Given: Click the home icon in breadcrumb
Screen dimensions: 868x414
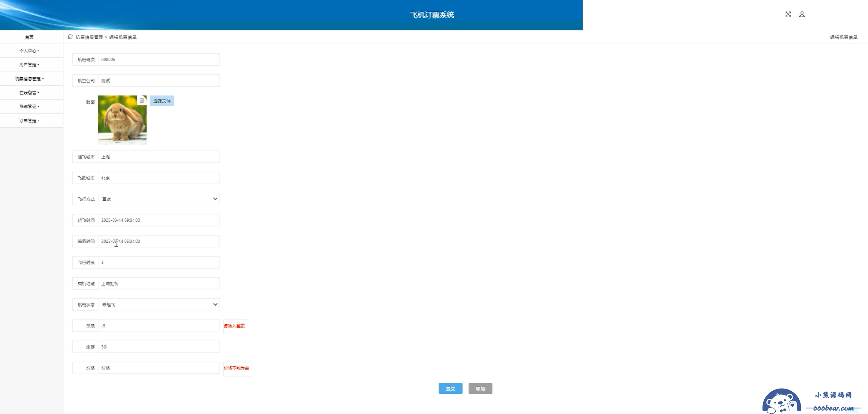Looking at the screenshot, I should 70,37.
